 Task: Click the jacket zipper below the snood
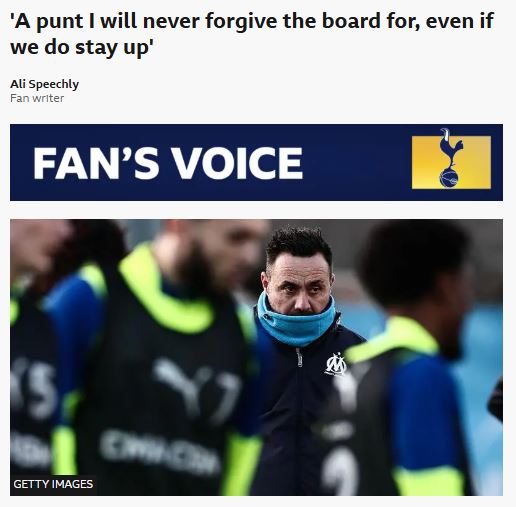pyautogui.click(x=300, y=357)
